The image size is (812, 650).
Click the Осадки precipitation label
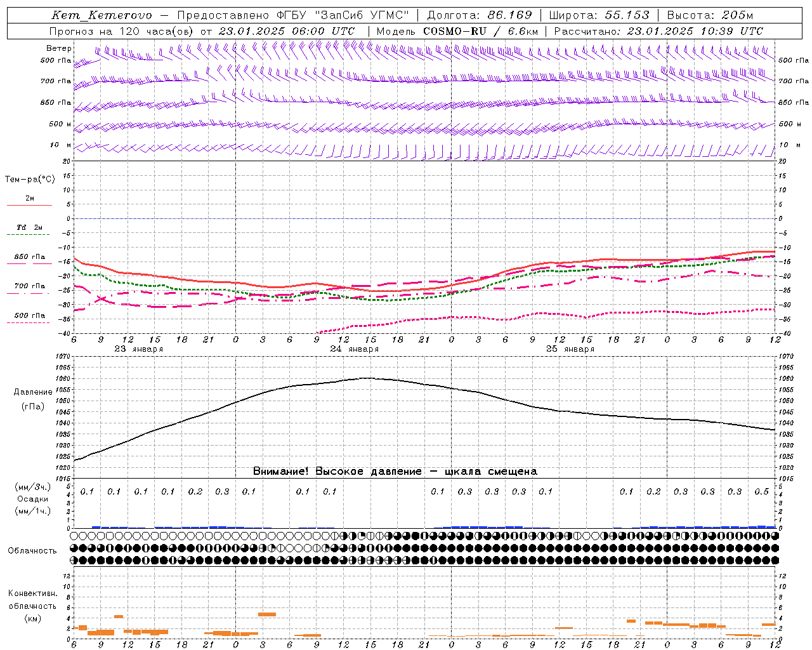[33, 499]
